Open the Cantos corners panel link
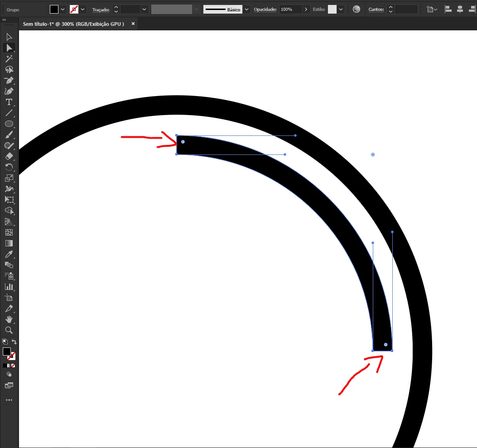This screenshot has height=448, width=477. pos(376,10)
